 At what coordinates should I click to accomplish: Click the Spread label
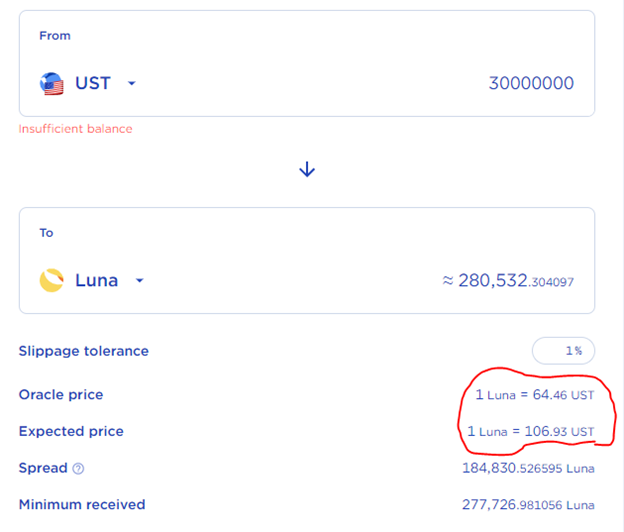point(43,468)
